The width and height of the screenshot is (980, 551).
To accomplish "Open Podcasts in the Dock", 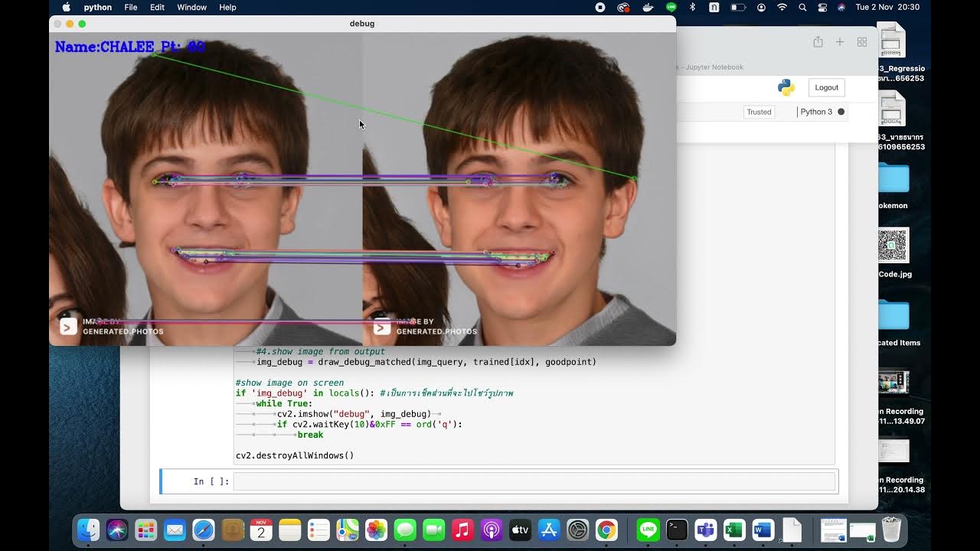I will tap(491, 530).
